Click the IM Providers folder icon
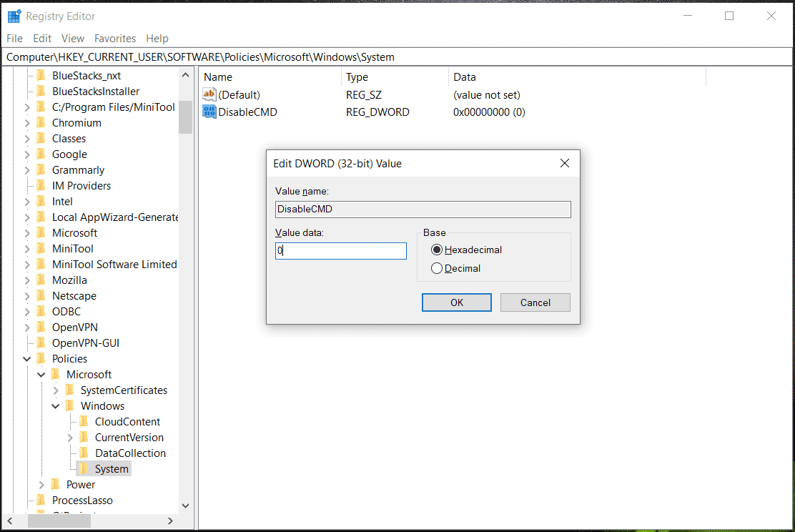795x532 pixels. click(41, 186)
